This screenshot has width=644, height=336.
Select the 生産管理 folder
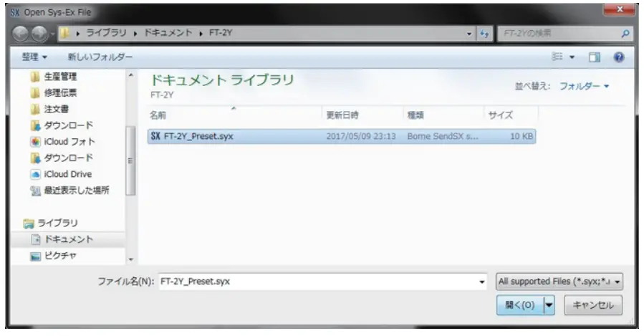click(60, 77)
